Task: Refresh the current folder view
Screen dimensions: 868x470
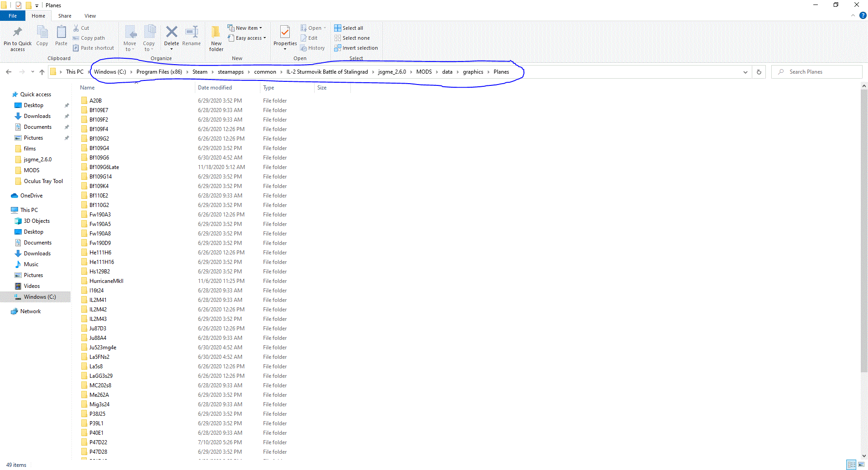Action: tap(759, 72)
